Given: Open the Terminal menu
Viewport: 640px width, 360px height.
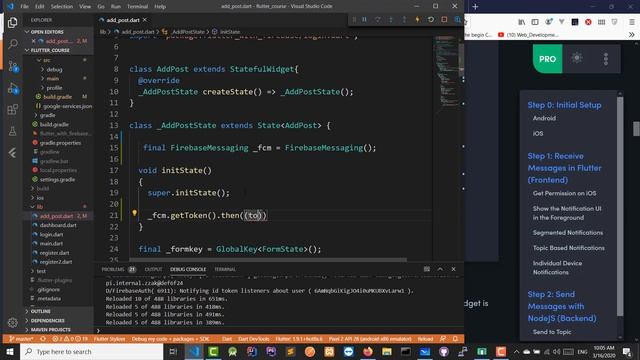Looking at the screenshot, I should point(137,7).
